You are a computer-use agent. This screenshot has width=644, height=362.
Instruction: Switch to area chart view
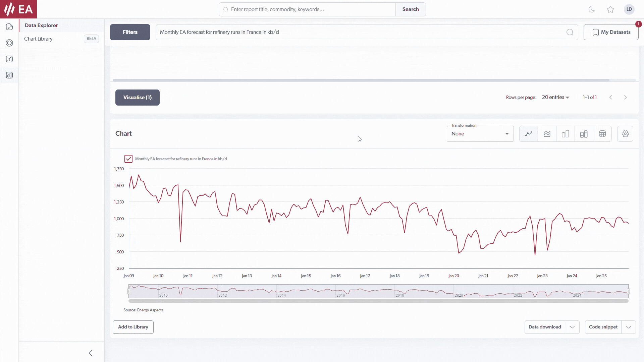(x=547, y=134)
